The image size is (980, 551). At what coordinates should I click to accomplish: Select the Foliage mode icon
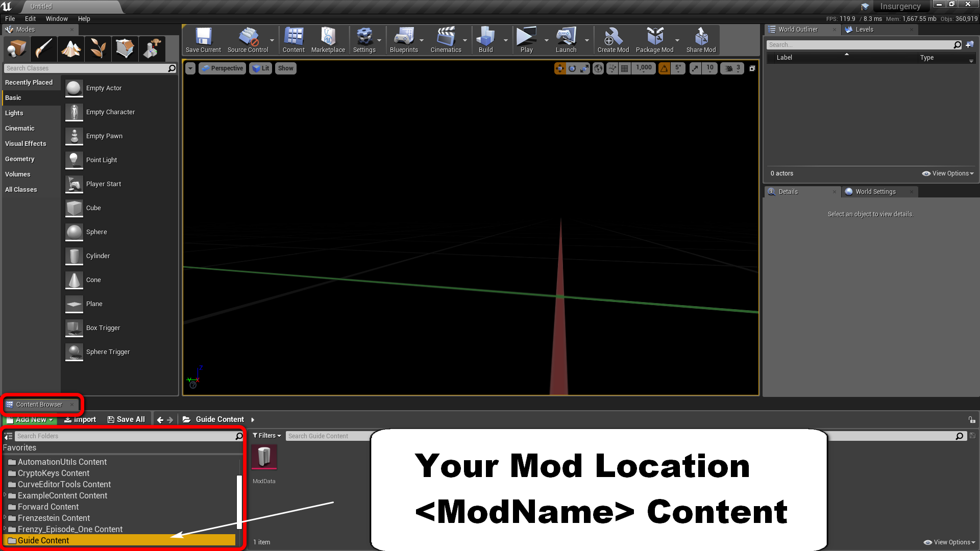point(98,49)
